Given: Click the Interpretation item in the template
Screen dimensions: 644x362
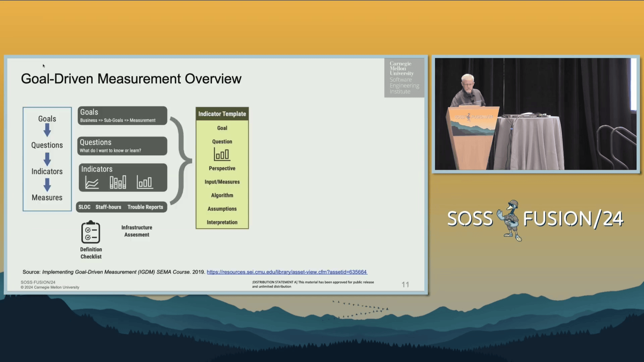Looking at the screenshot, I should coord(222,222).
